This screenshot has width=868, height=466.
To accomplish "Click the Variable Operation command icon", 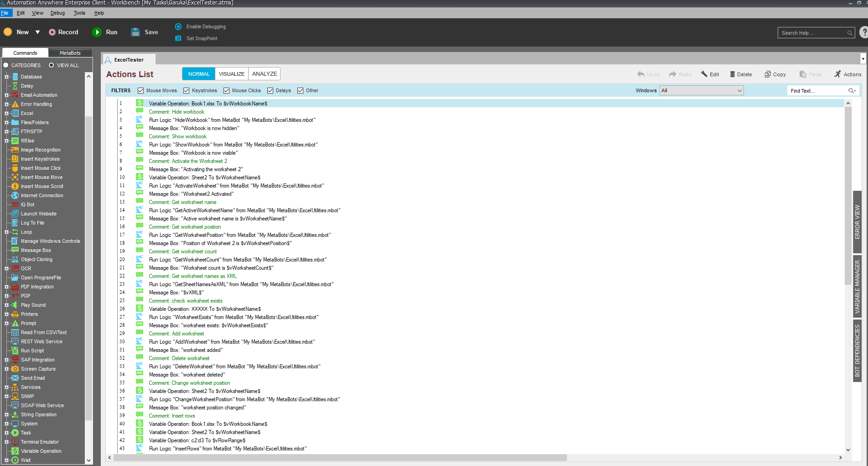I will 15,451.
